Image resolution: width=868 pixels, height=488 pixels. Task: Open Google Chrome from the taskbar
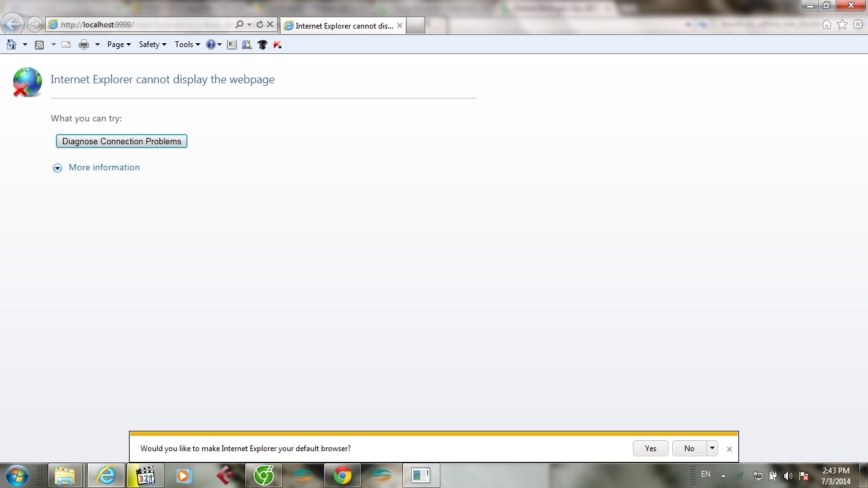342,475
